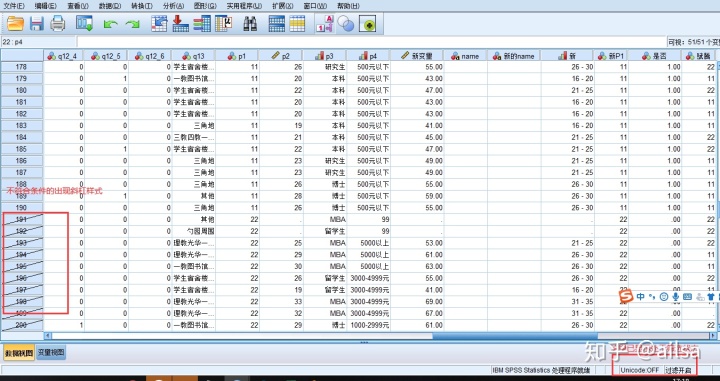Image resolution: width=720 pixels, height=381 pixels.
Task: Open the 扩展(X) menu
Action: click(283, 6)
